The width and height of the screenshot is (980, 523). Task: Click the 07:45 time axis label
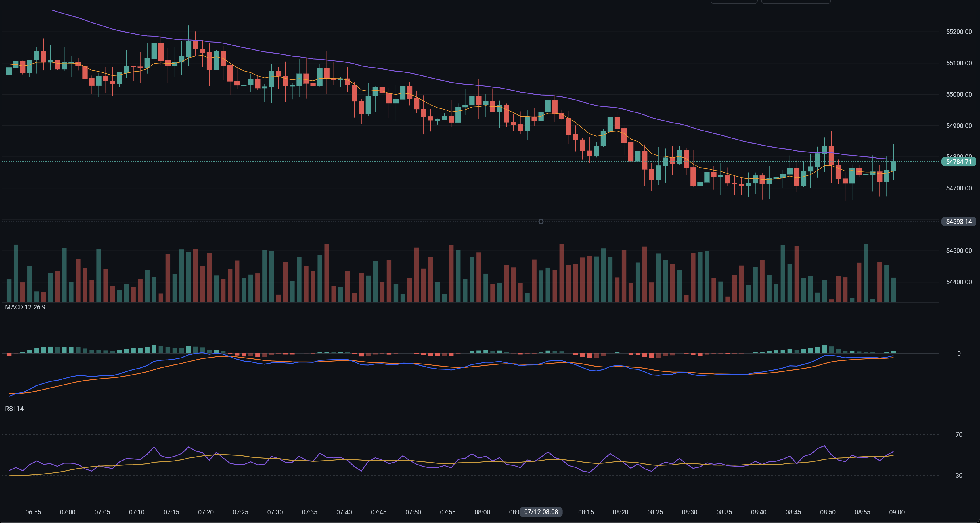379,512
